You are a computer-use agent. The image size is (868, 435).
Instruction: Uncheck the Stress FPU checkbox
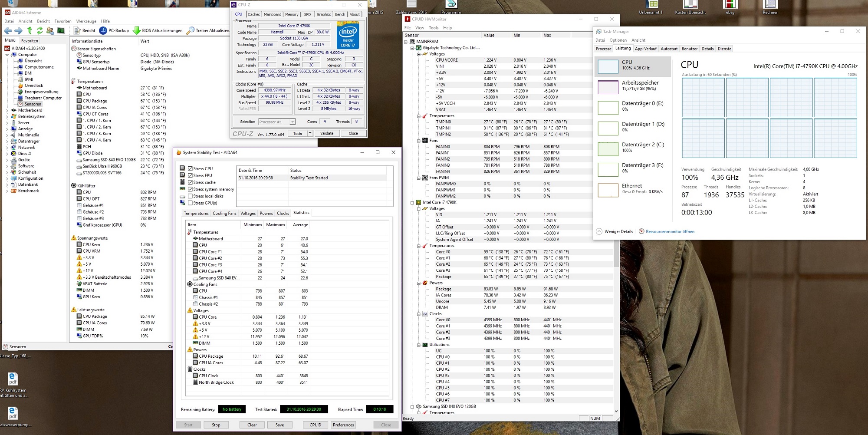point(190,175)
